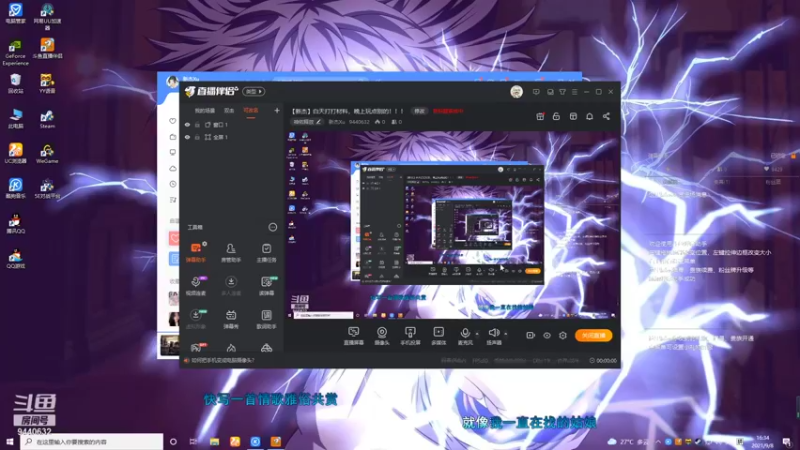
Task: Click the record video icon beside the preview eye
Action: [x=531, y=335]
